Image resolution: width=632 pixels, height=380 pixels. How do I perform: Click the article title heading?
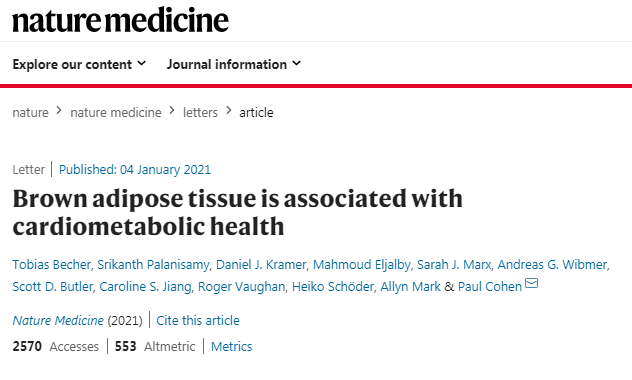[x=237, y=212]
